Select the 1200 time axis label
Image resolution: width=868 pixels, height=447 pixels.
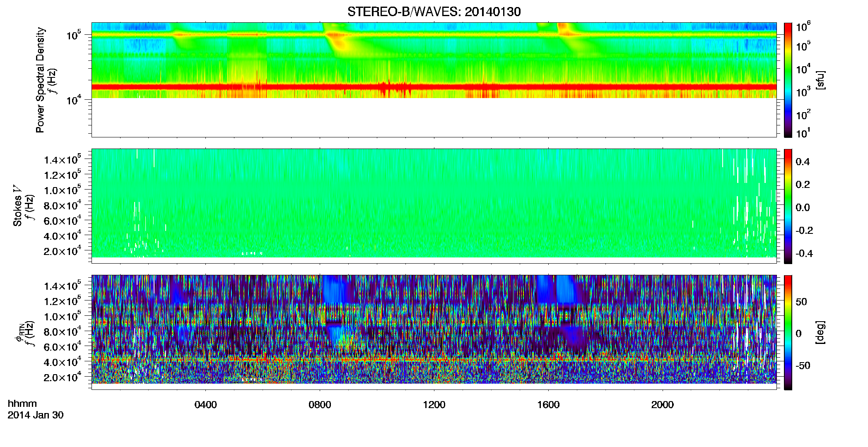click(x=434, y=405)
